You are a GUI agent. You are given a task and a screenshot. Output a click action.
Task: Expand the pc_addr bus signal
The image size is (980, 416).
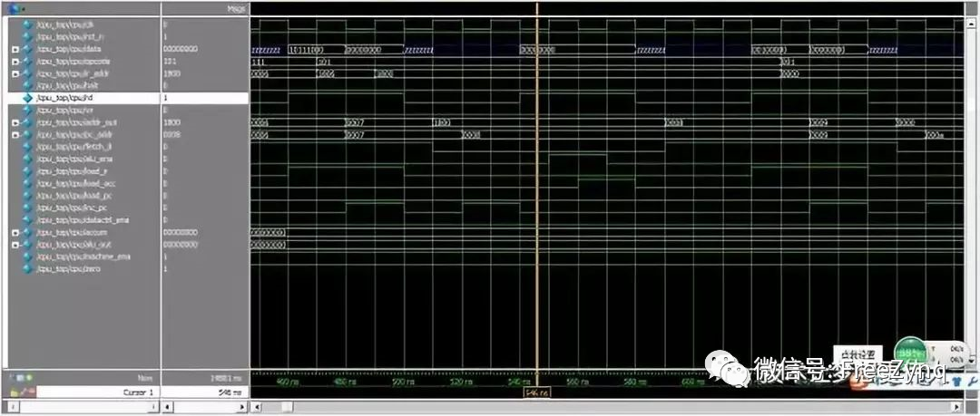point(15,134)
